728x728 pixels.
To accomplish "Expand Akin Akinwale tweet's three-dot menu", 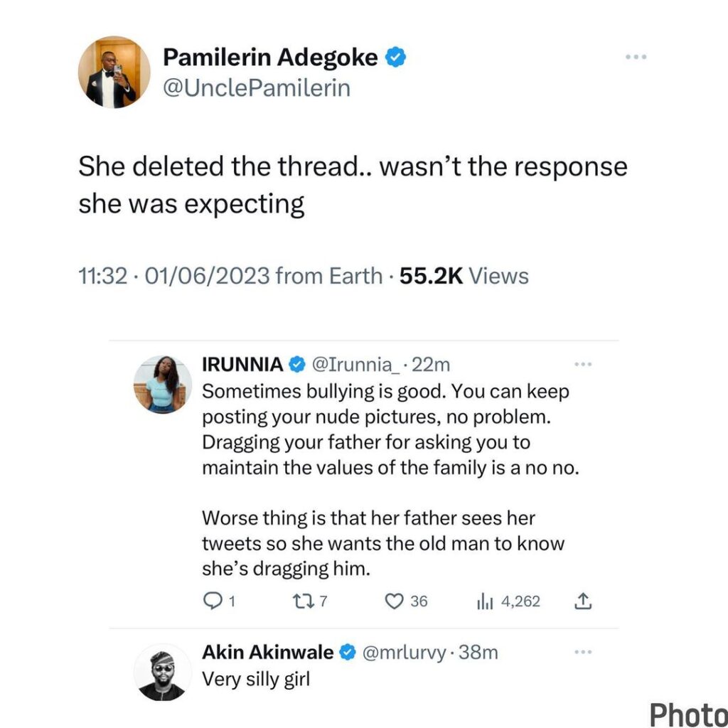I will coord(582,652).
